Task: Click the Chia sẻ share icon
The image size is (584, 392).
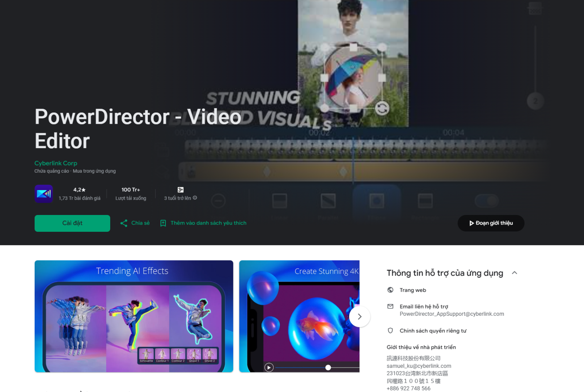Action: click(124, 223)
